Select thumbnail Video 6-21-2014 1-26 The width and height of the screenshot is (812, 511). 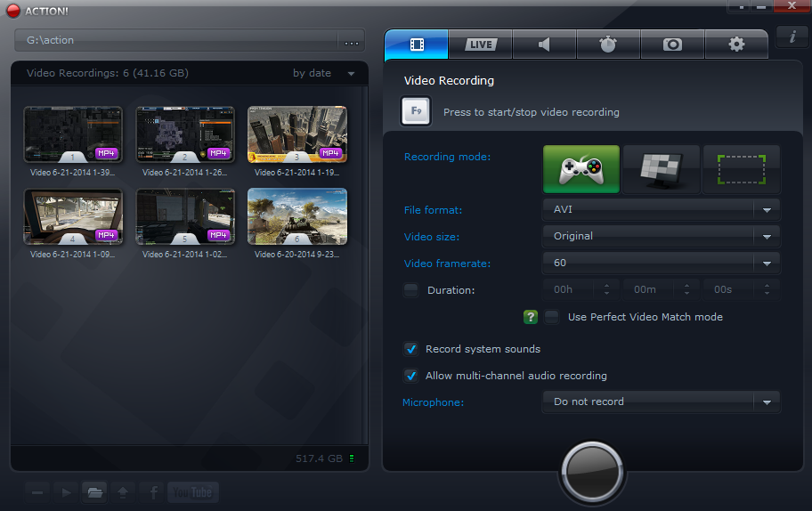click(x=185, y=134)
